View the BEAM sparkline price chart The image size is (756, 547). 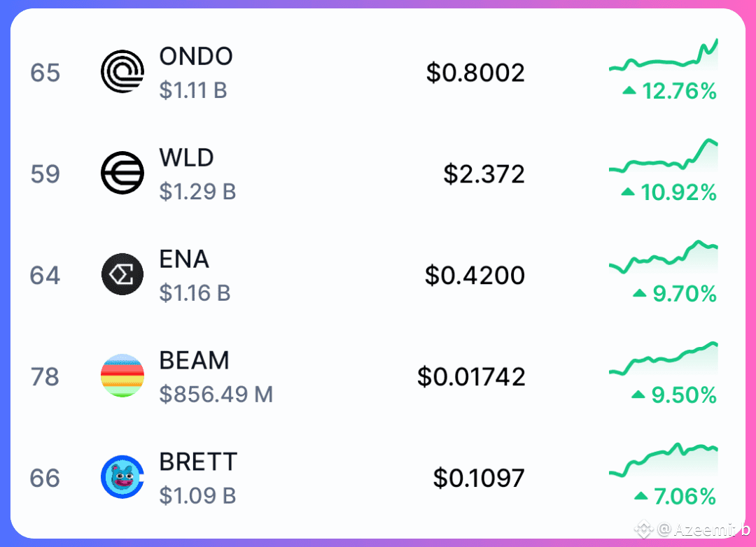664,359
